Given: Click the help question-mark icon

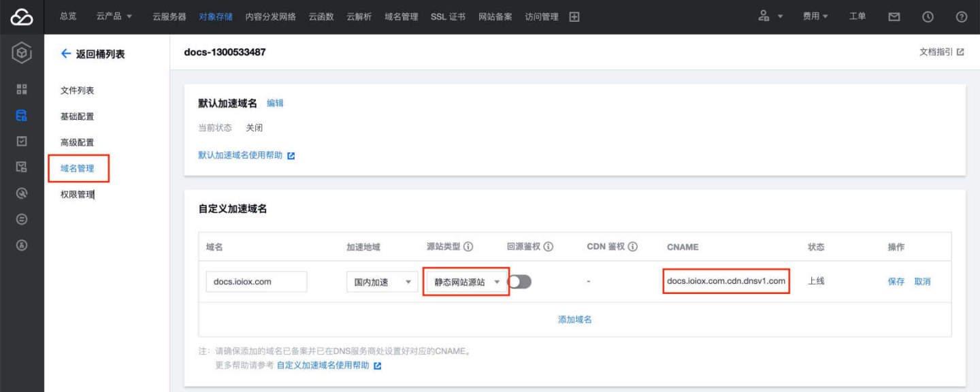Looking at the screenshot, I should 960,16.
